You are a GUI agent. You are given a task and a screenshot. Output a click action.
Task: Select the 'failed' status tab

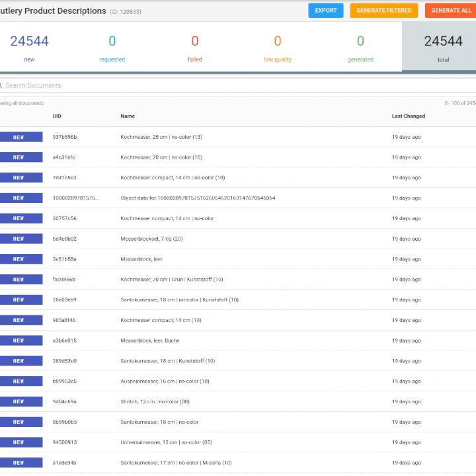[195, 47]
